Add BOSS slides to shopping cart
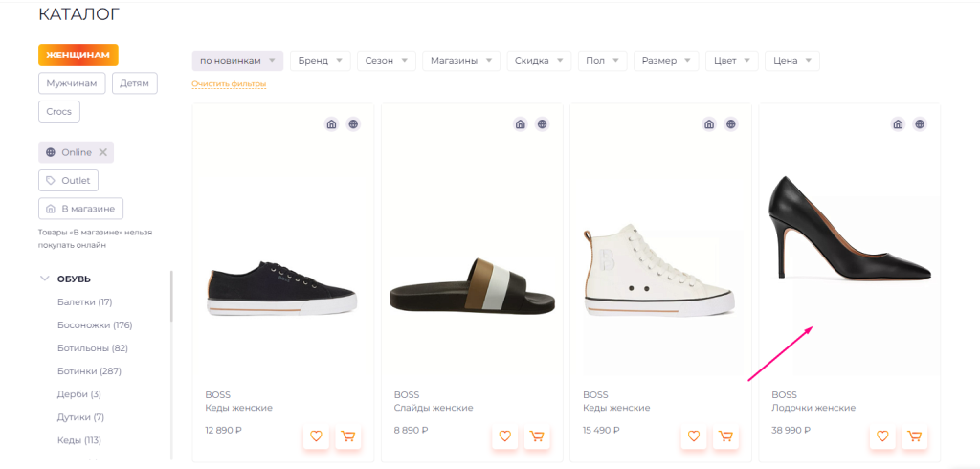Image resolution: width=980 pixels, height=469 pixels. click(537, 436)
